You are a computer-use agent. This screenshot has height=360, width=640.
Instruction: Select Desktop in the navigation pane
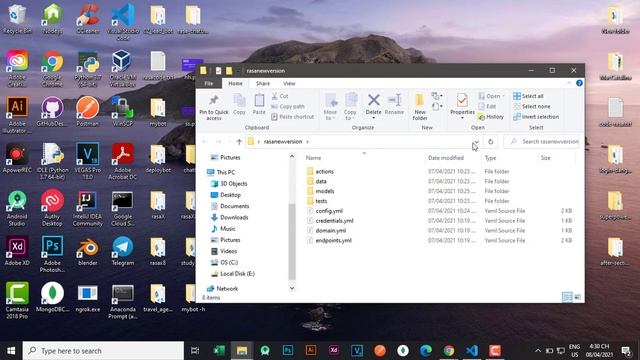pyautogui.click(x=226, y=195)
